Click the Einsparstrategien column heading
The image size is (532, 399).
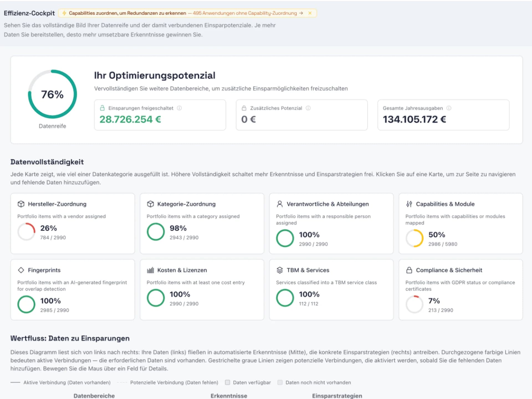[337, 396]
